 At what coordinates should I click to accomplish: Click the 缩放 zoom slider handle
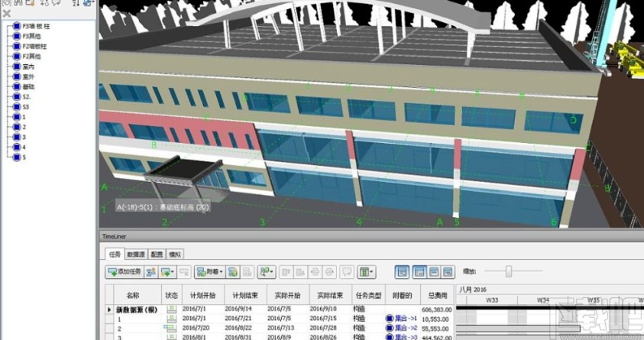[x=509, y=271]
